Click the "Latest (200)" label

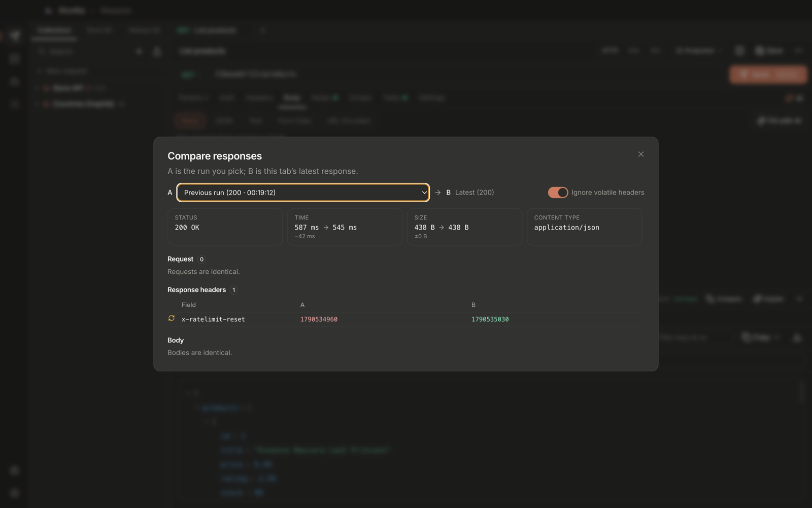coord(475,193)
